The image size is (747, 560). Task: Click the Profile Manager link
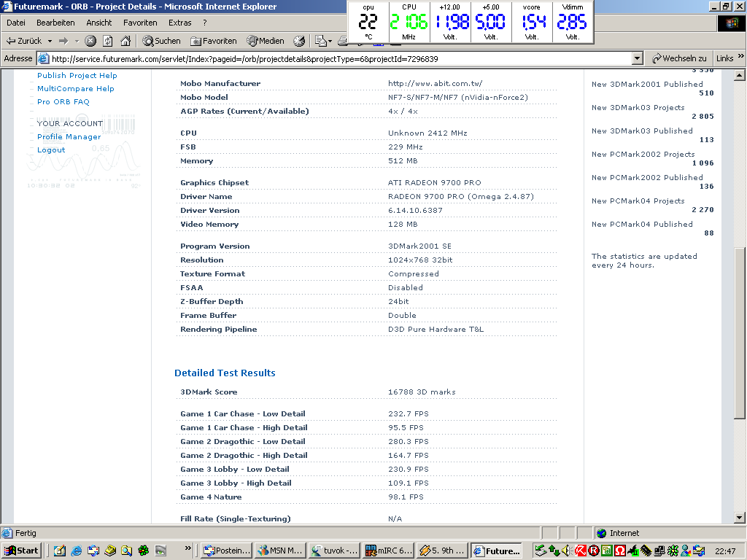(x=69, y=136)
